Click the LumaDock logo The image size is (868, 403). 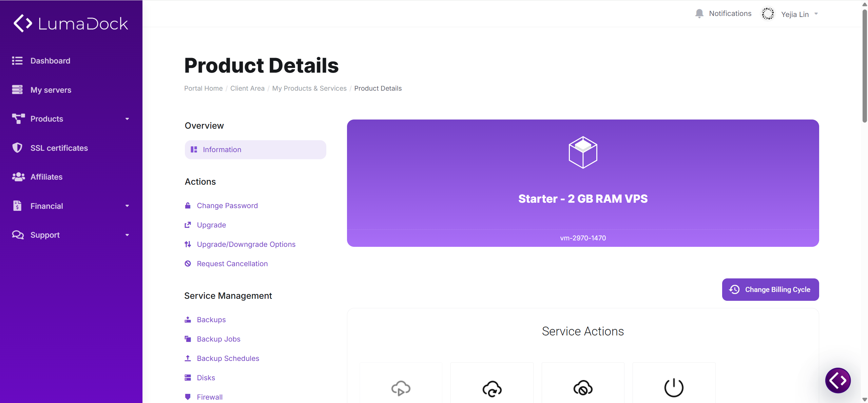pos(71,23)
